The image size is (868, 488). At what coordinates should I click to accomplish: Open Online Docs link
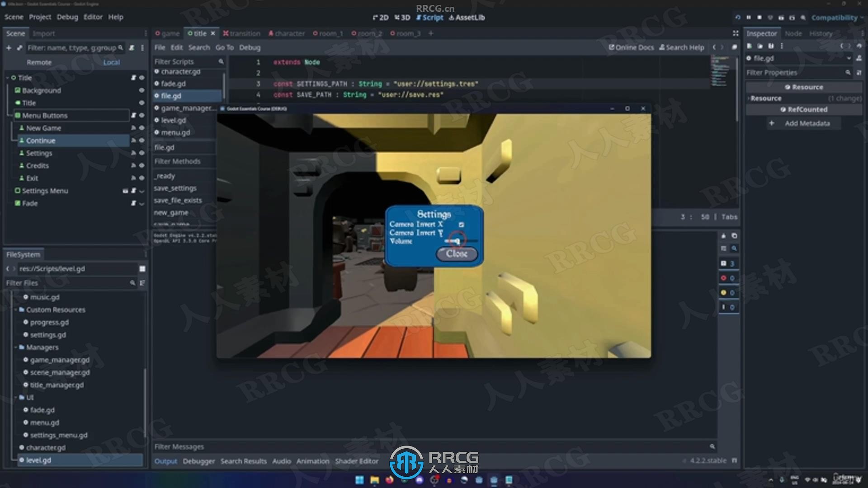click(631, 47)
